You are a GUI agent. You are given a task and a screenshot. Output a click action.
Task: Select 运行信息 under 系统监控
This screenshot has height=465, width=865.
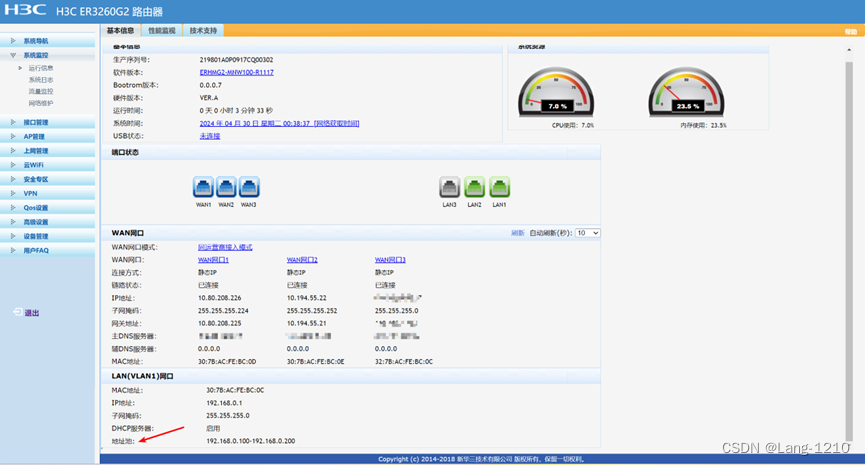click(41, 68)
